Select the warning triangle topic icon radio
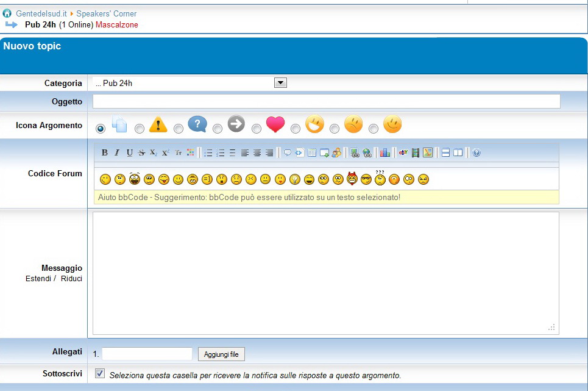Viewport: 588px width, 391px height. tap(140, 129)
